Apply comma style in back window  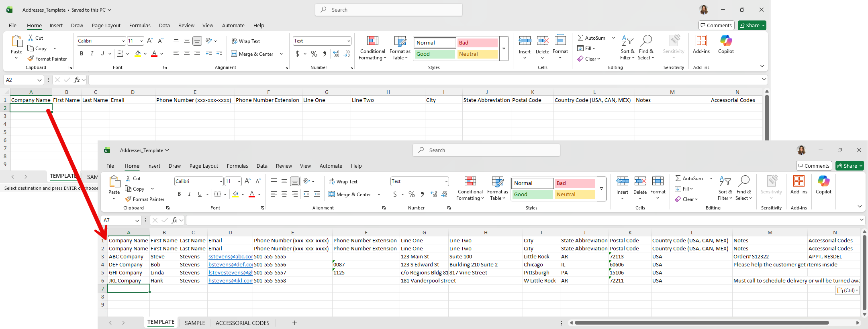tap(325, 54)
